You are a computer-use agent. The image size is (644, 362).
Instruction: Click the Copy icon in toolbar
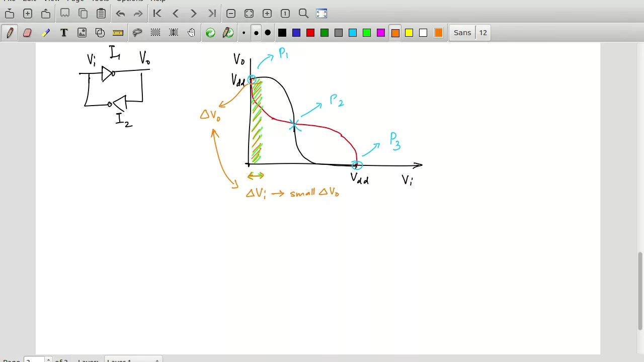click(x=83, y=14)
